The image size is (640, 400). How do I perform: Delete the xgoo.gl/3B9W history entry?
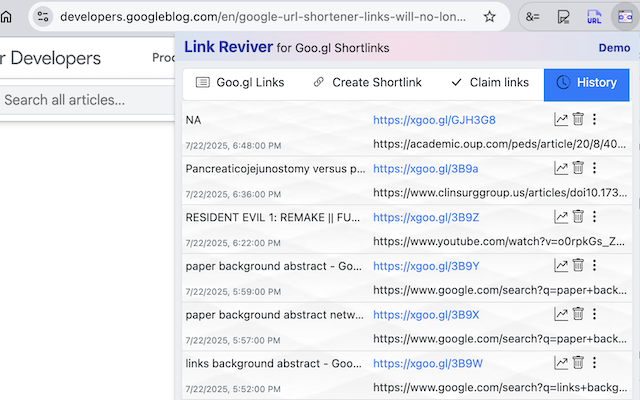[x=578, y=362]
